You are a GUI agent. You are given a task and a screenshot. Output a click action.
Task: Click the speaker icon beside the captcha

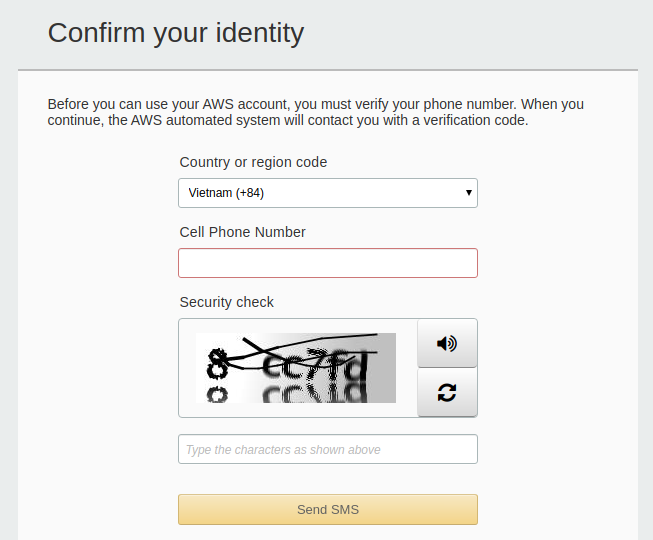coord(447,343)
